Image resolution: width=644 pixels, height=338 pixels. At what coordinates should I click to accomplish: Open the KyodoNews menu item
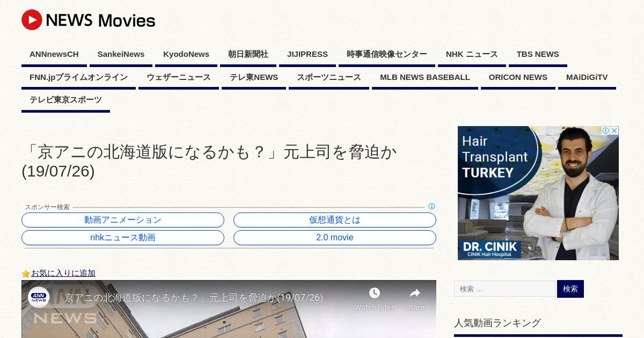[186, 55]
